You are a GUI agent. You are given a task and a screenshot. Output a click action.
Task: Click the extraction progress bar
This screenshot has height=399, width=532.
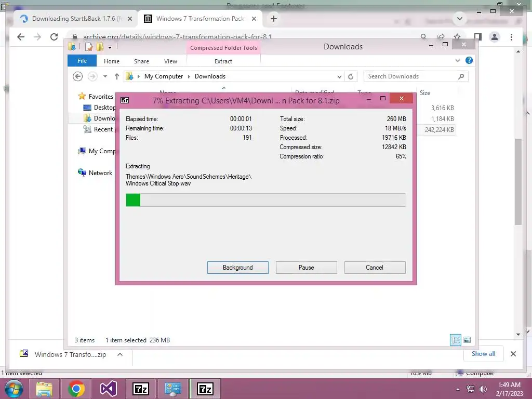pyautogui.click(x=265, y=200)
